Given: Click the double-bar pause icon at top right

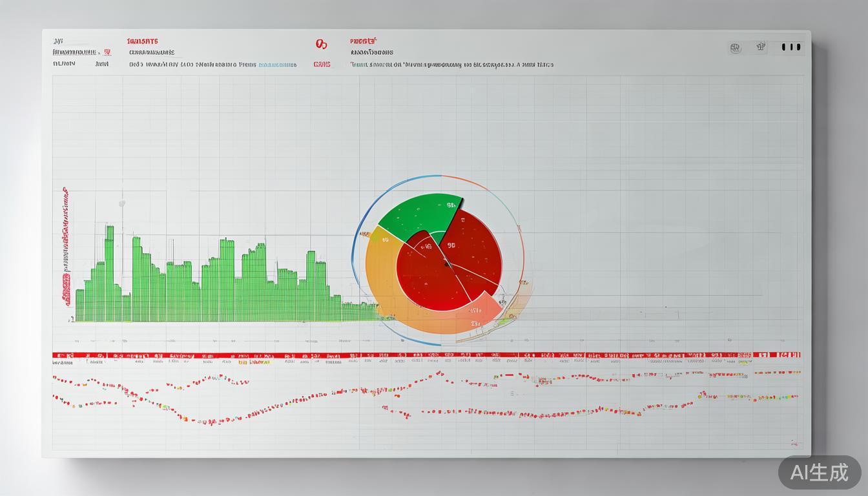Looking at the screenshot, I should (x=791, y=47).
